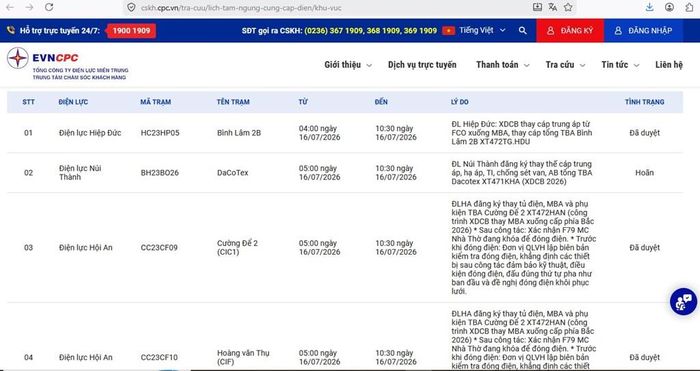Click the install app icon in address bar

tap(538, 7)
